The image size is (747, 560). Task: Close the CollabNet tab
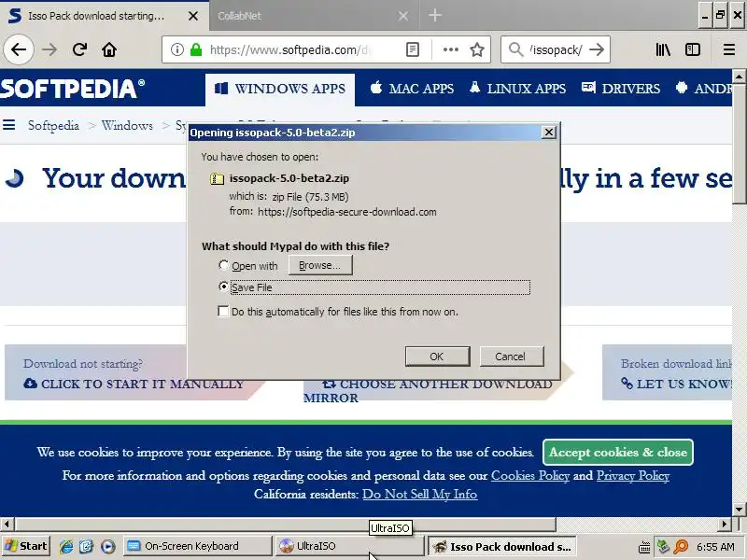click(403, 16)
